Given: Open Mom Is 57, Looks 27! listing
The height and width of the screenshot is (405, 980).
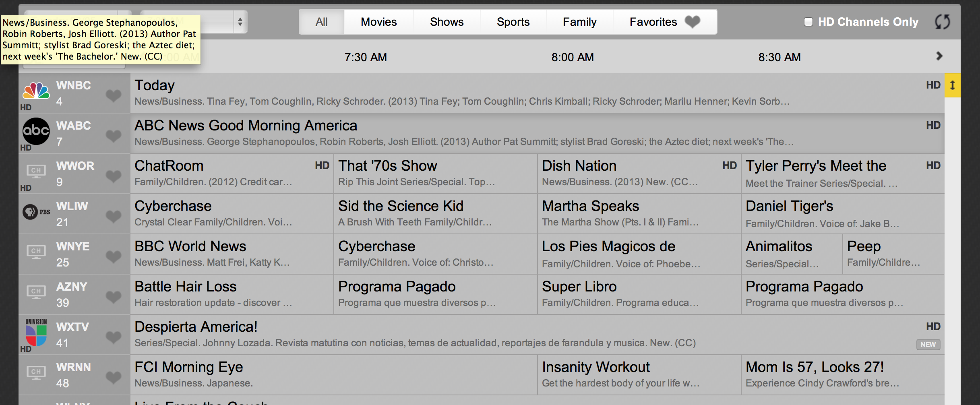Looking at the screenshot, I should (843, 375).
